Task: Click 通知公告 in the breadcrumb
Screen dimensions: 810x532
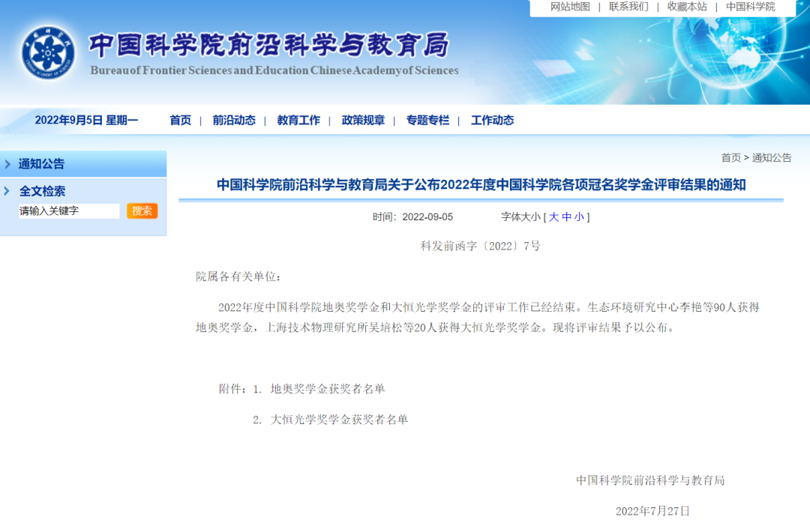Action: tap(772, 157)
